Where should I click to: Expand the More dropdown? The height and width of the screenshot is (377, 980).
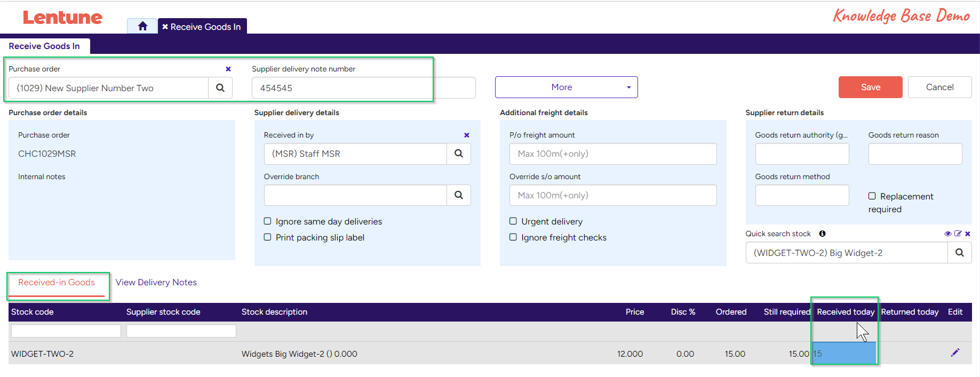[x=567, y=87]
